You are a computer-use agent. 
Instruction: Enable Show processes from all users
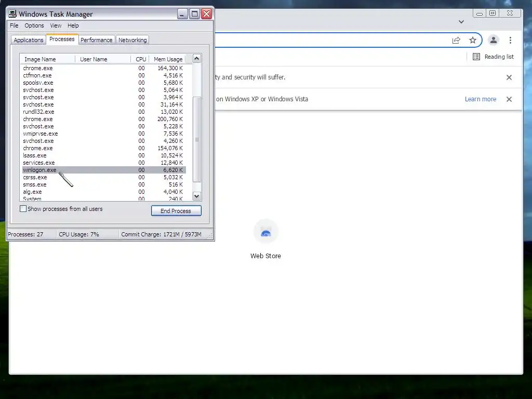tap(23, 209)
